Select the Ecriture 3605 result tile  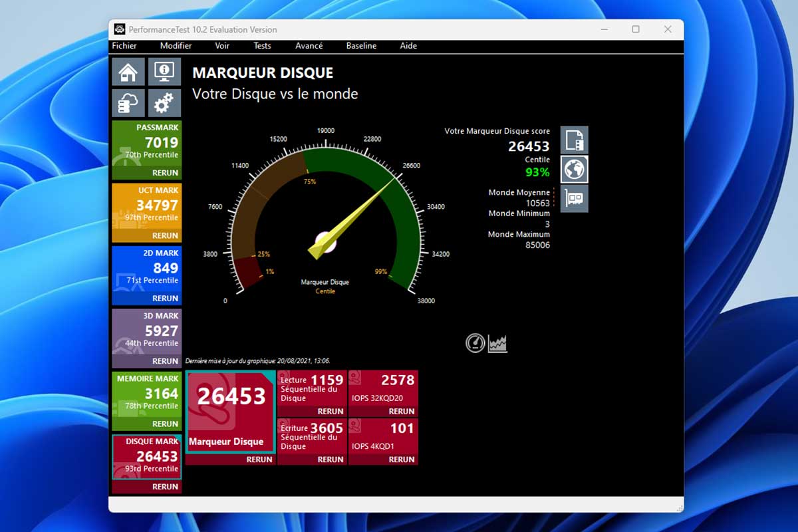[312, 436]
